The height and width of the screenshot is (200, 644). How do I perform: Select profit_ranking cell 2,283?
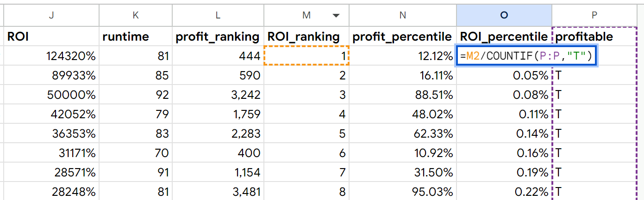[218, 133]
